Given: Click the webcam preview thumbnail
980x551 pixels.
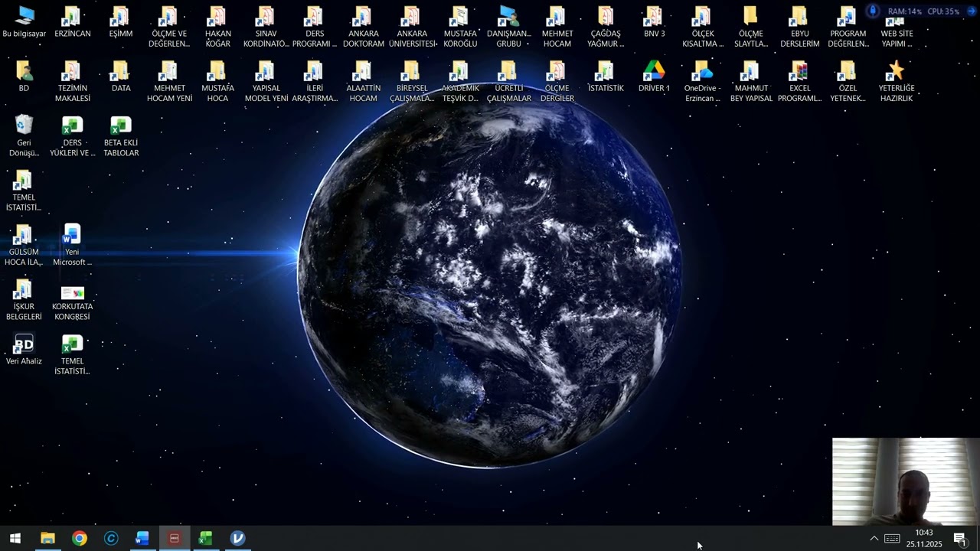Looking at the screenshot, I should click(x=906, y=481).
